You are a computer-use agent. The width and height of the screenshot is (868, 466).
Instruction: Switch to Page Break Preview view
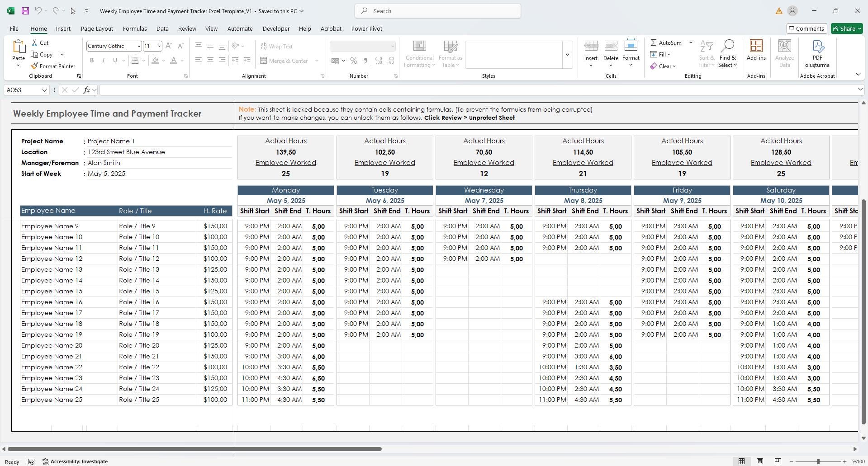pyautogui.click(x=778, y=461)
